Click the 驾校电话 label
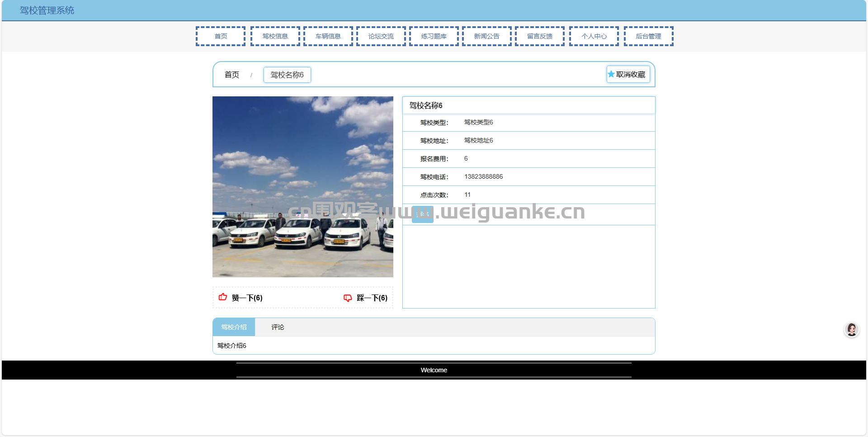This screenshot has width=868, height=437. (x=434, y=177)
